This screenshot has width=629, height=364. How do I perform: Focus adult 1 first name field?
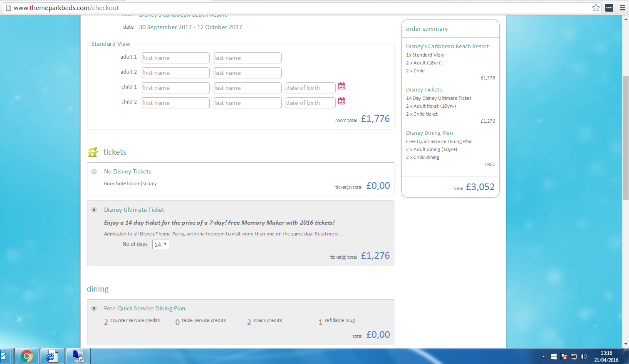[176, 58]
